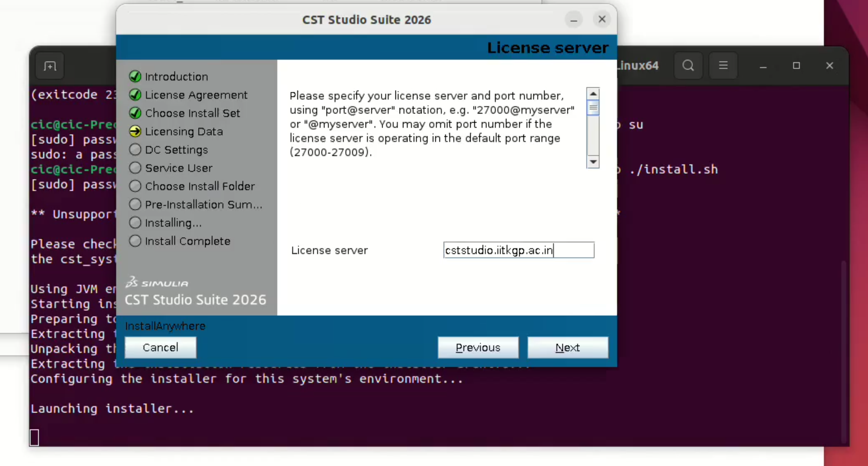Click the scroll up arrow of instructions text
Viewport: 868px width, 466px height.
[x=593, y=94]
